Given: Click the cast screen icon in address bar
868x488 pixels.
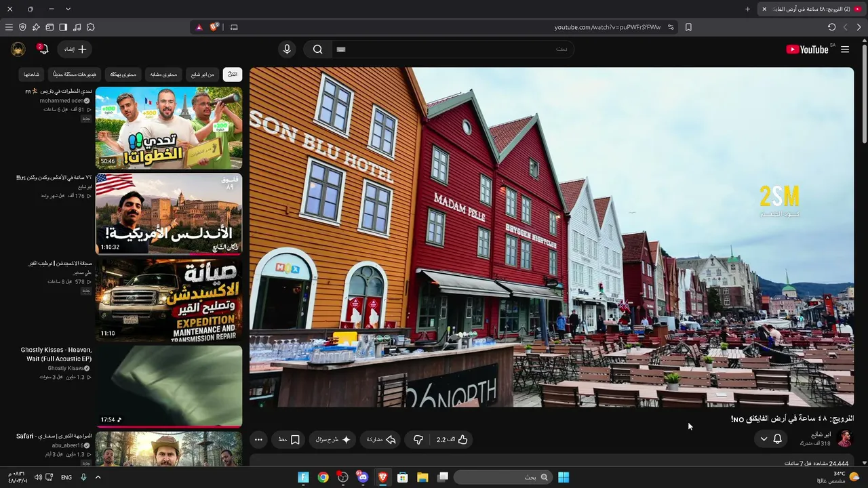Looking at the screenshot, I should pos(234,27).
